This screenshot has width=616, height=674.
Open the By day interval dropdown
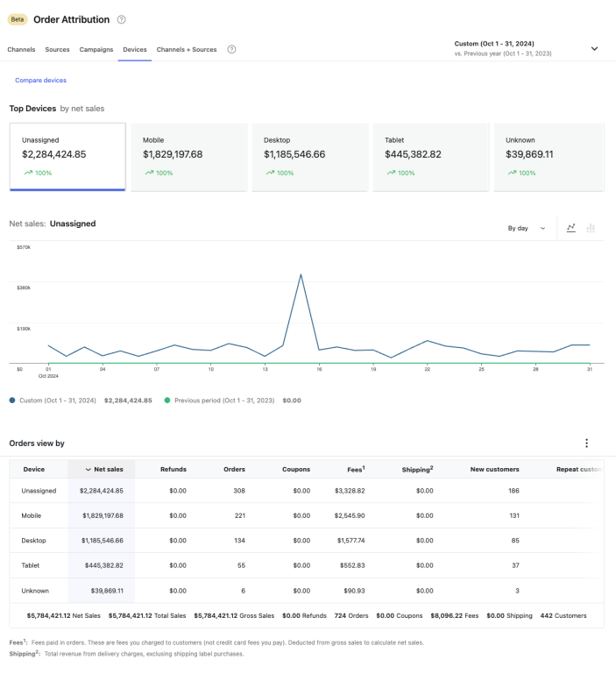point(526,228)
